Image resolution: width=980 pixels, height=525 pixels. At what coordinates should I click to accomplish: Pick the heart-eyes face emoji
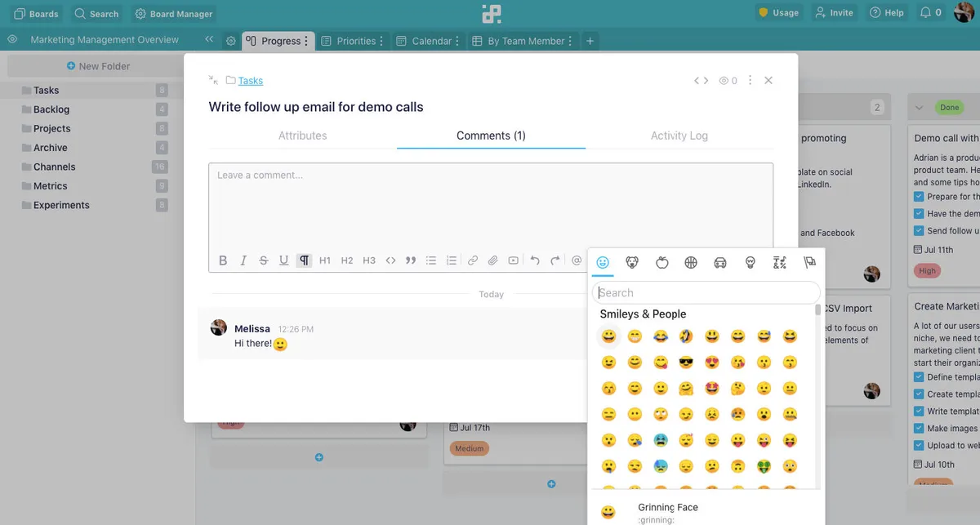(x=712, y=362)
